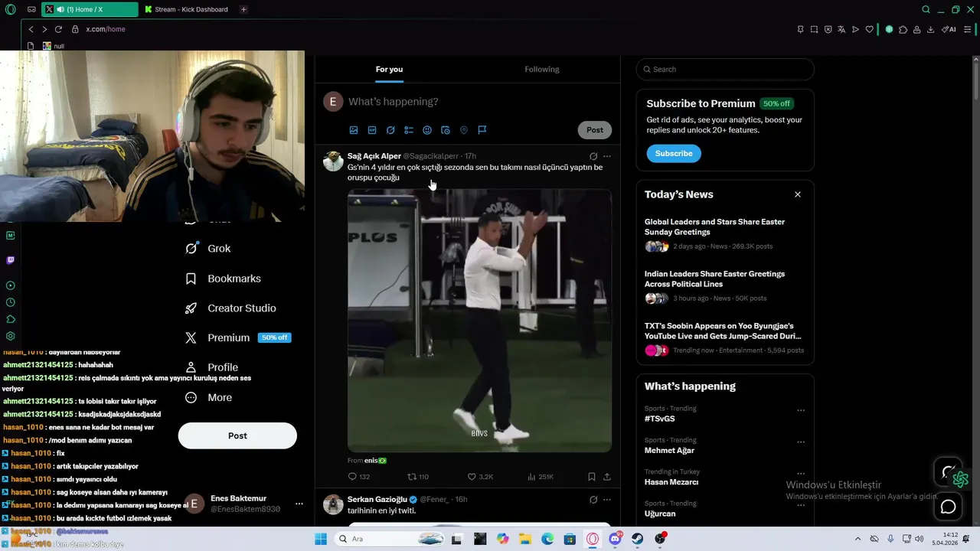Open the extensions cube icon in toolbar
980x551 pixels.
tap(903, 29)
